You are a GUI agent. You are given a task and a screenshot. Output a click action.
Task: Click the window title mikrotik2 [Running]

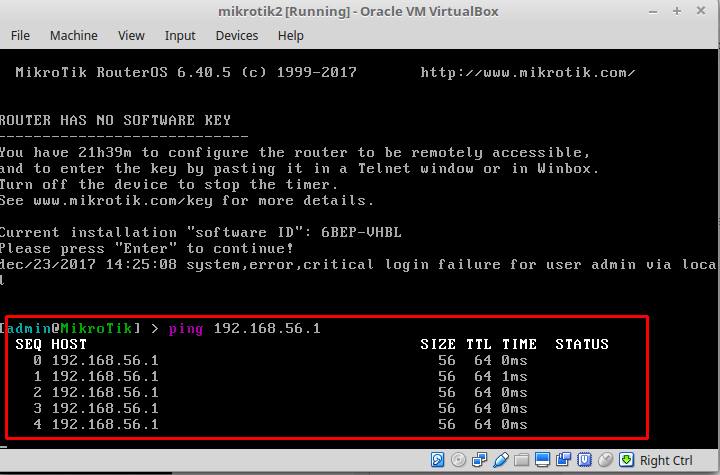point(284,11)
